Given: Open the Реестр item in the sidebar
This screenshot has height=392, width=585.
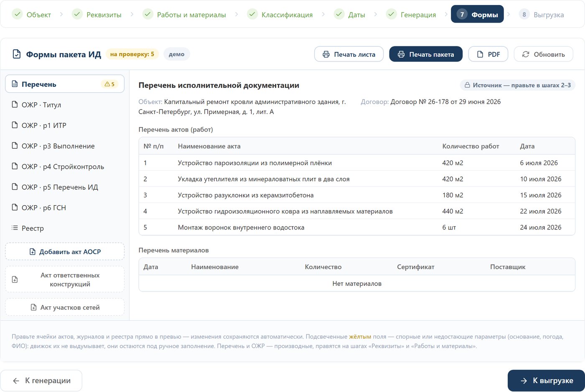Looking at the screenshot, I should [x=65, y=228].
